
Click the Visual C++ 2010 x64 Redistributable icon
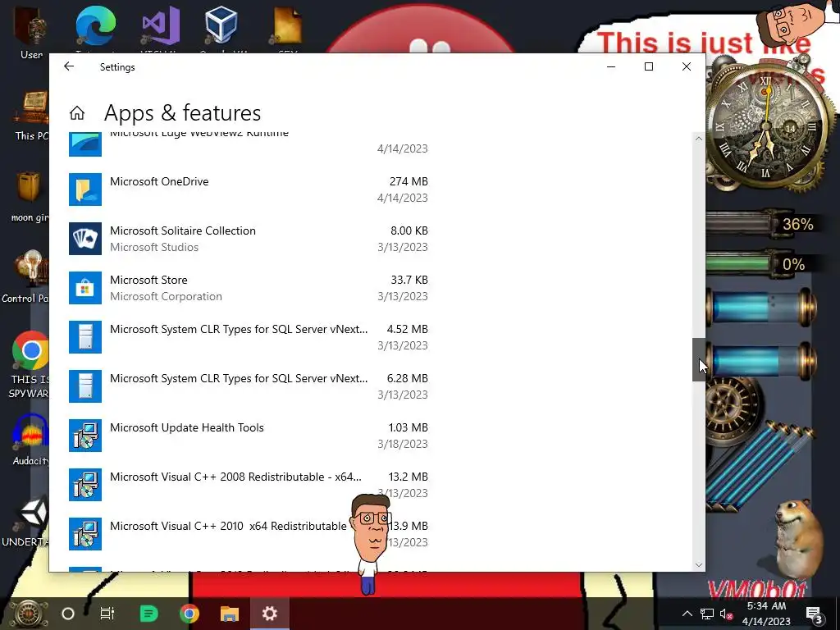(x=85, y=535)
